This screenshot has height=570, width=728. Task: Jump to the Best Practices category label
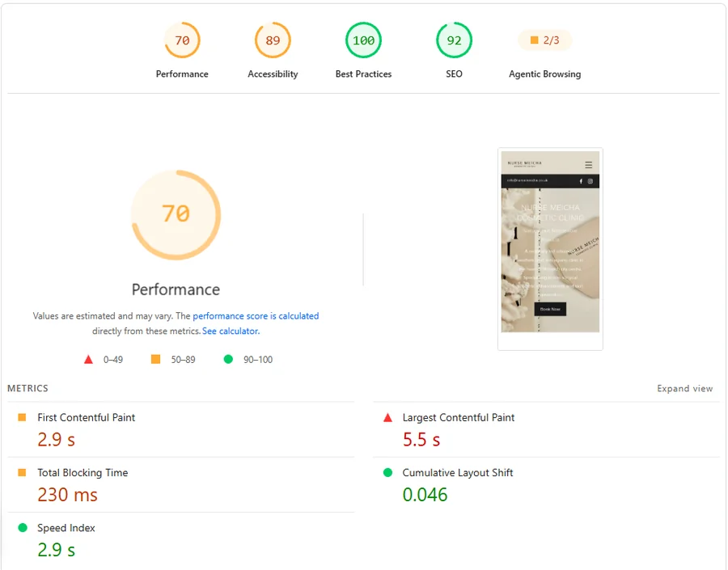pyautogui.click(x=363, y=74)
